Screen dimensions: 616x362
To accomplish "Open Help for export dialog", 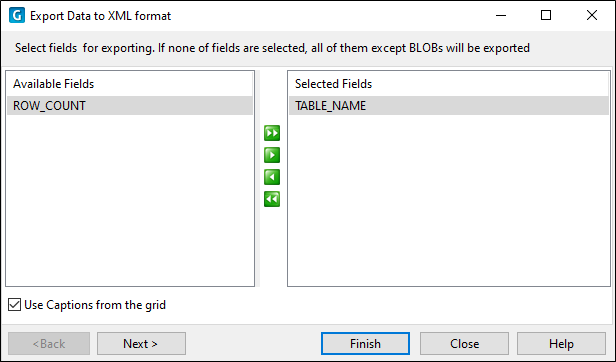I will tap(561, 344).
